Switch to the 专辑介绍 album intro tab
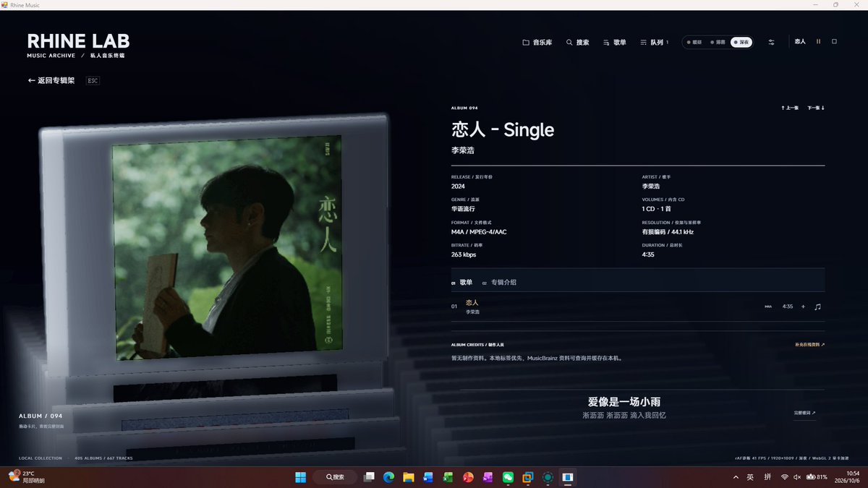Viewport: 868px width, 488px height. coord(499,283)
